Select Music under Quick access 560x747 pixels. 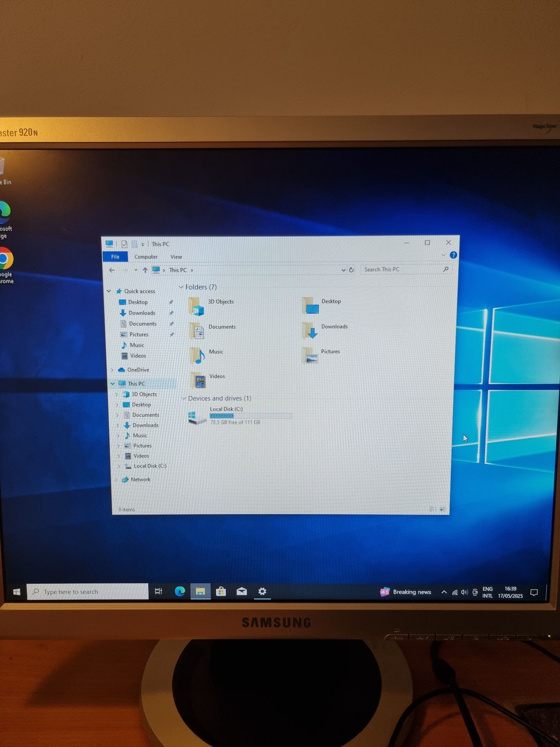click(x=137, y=345)
